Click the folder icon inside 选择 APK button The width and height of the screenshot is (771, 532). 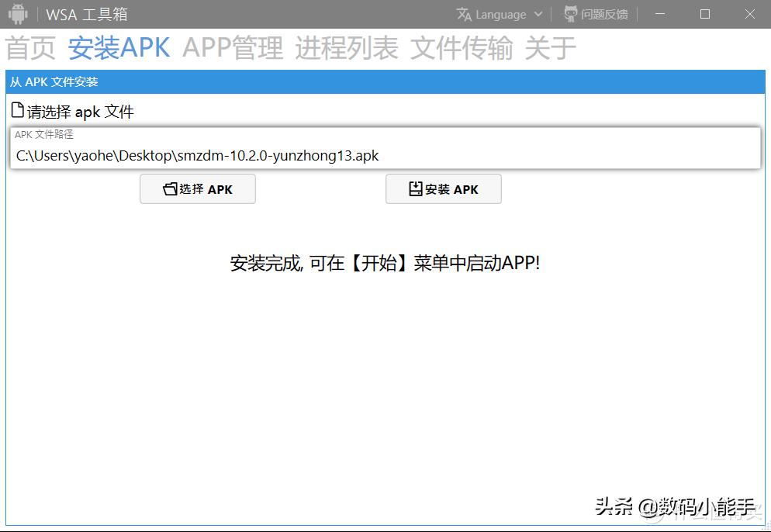point(169,188)
